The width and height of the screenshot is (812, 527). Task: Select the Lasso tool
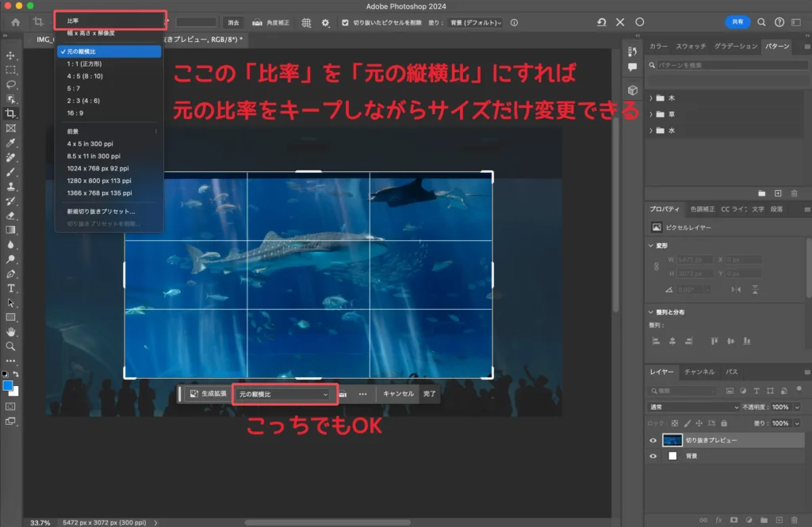11,84
